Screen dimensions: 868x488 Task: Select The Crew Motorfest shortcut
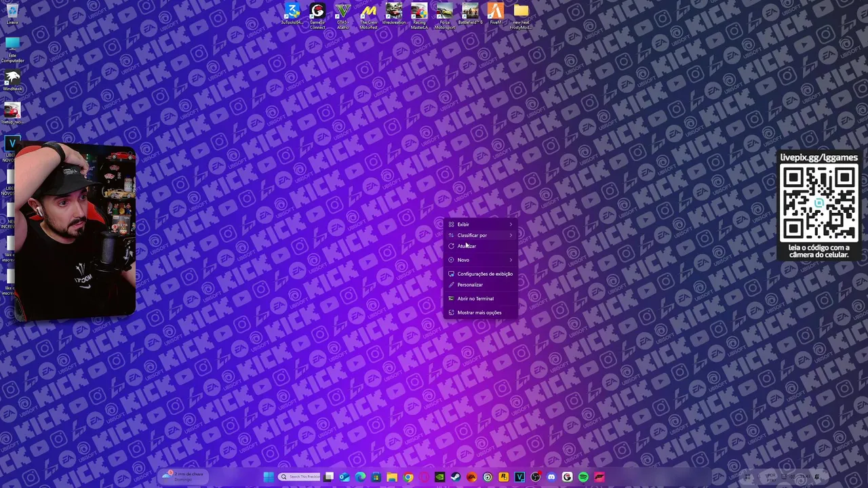[368, 15]
